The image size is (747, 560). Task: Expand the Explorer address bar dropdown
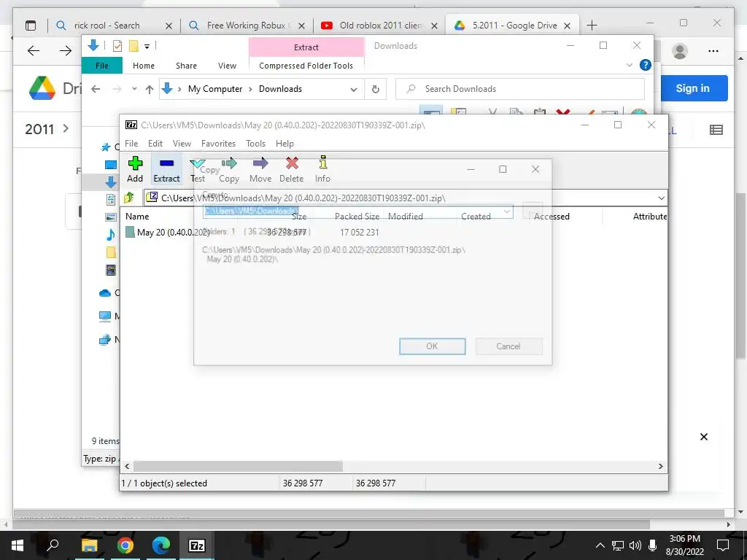(354, 89)
